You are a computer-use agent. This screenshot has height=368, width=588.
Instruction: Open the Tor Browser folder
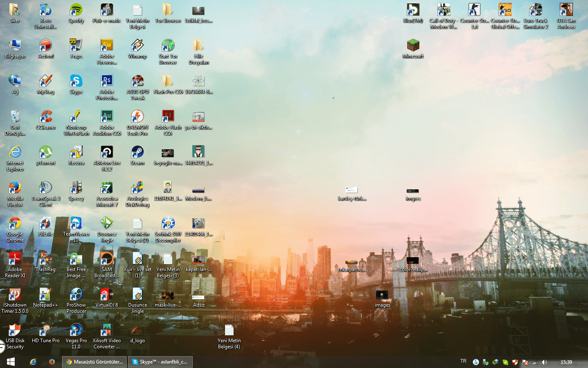pos(168,13)
